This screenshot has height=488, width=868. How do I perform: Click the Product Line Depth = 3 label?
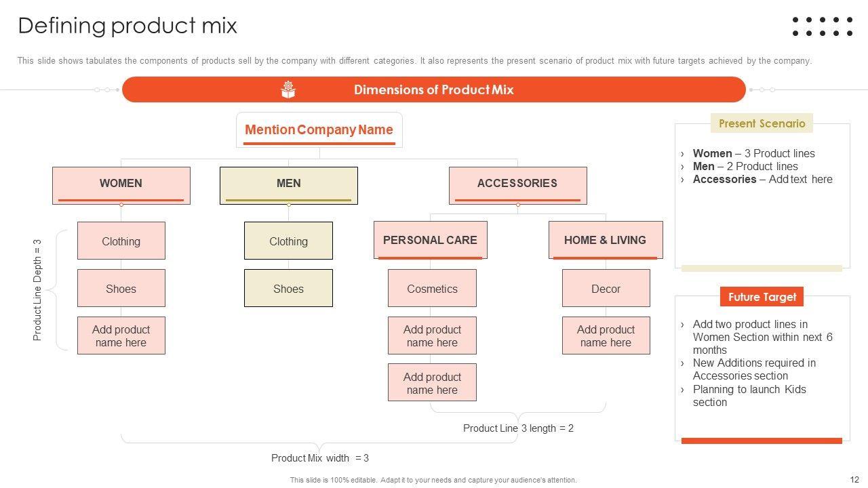[38, 289]
